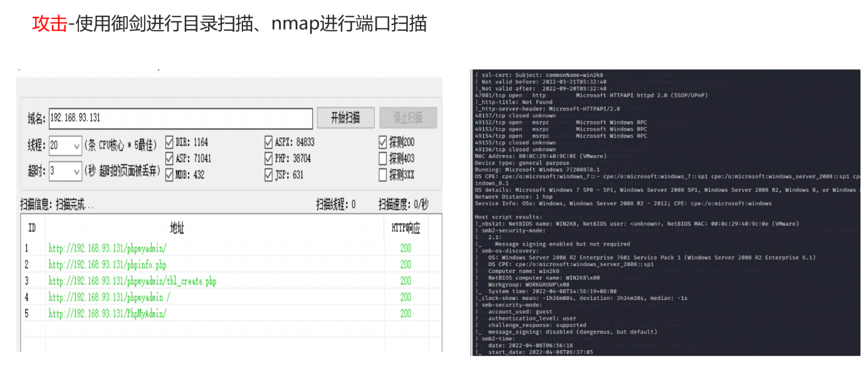Screen dimensions: 868x369
Task: Toggle the DIR: 1164 checkbox
Action: coord(170,142)
